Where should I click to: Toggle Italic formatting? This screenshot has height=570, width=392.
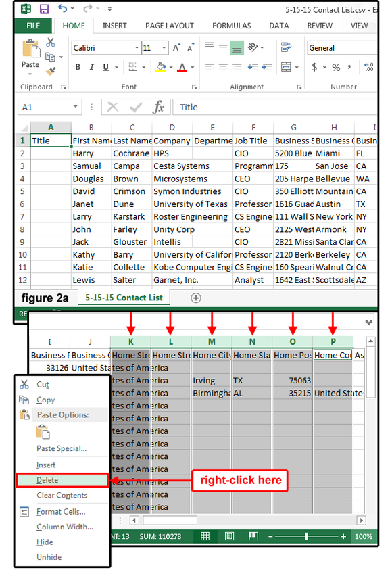(x=91, y=67)
